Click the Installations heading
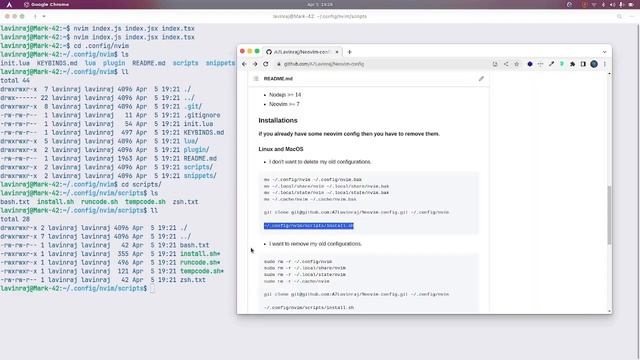Viewport: 640px width, 360px height. [278, 120]
